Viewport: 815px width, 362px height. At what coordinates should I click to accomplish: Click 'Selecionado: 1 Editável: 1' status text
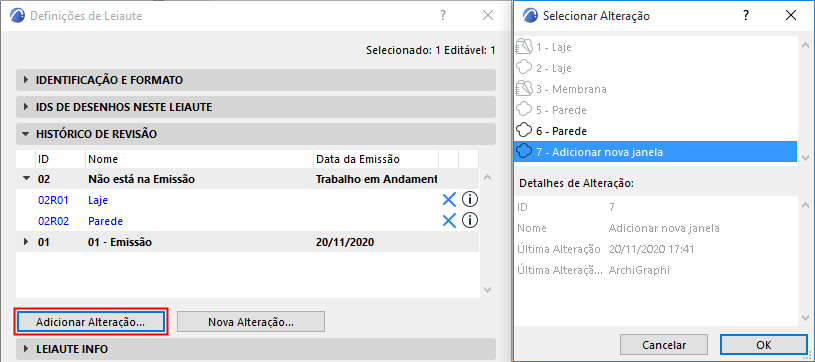point(430,50)
